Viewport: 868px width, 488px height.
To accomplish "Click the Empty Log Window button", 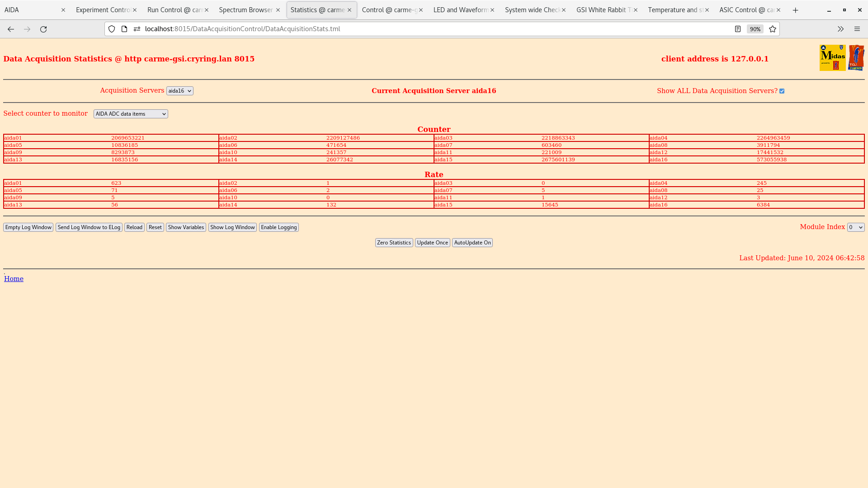I will coord(28,227).
